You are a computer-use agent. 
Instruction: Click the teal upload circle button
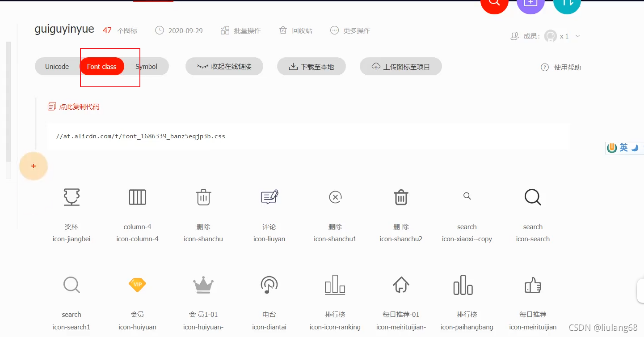pyautogui.click(x=567, y=4)
